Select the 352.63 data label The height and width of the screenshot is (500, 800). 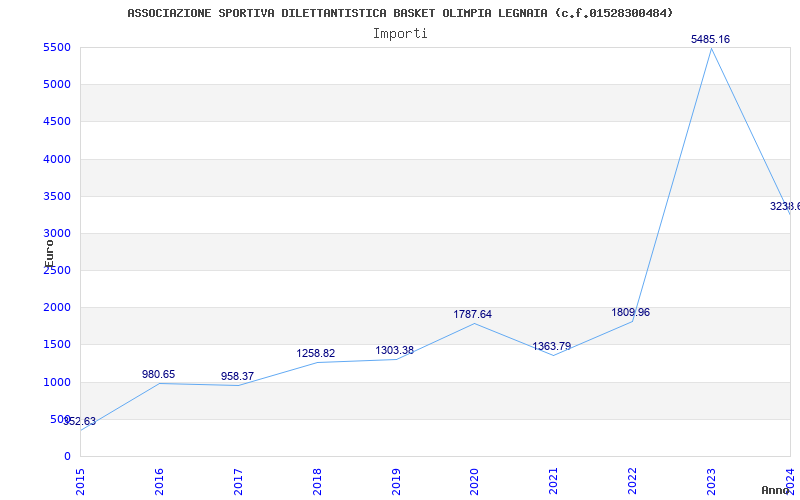[80, 421]
